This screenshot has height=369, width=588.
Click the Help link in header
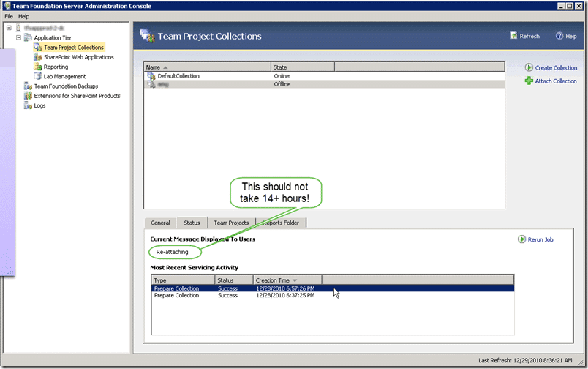pos(570,36)
